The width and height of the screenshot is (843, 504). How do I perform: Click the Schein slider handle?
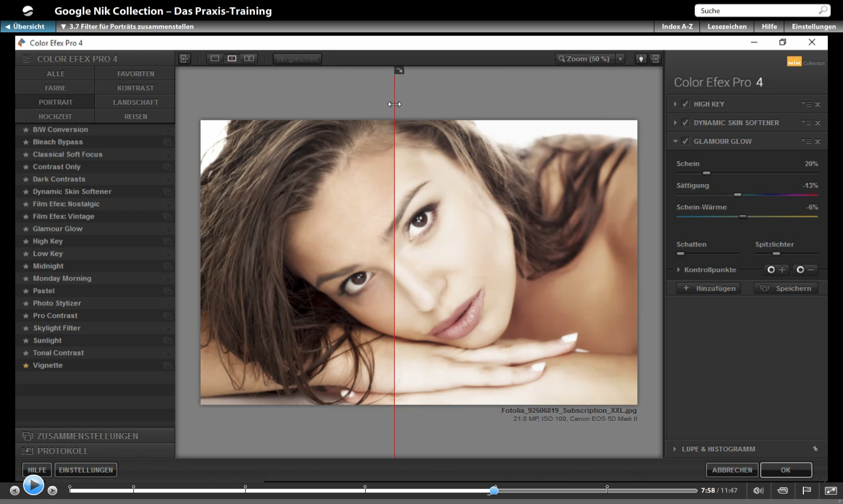point(707,173)
